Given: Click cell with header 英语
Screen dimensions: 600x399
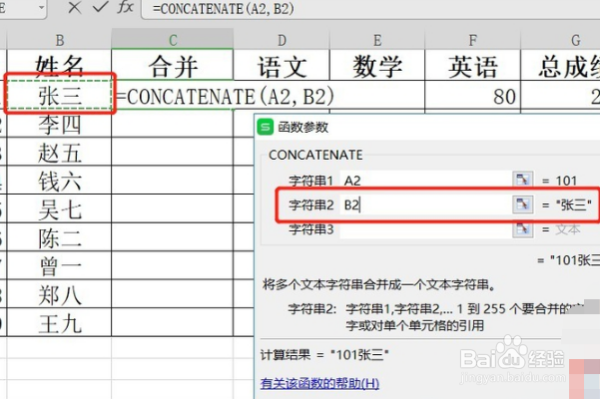Looking at the screenshot, I should click(x=473, y=65).
